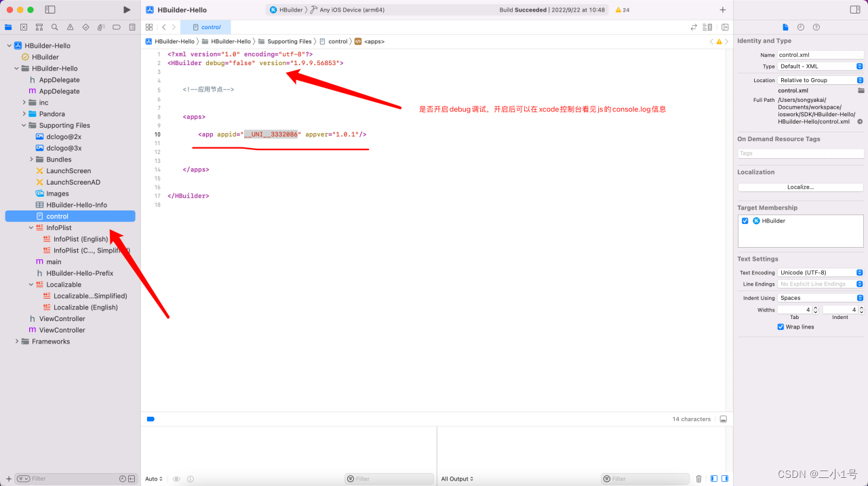Screen dimensions: 868x486
Task: Go back in editor history
Action: [x=164, y=27]
